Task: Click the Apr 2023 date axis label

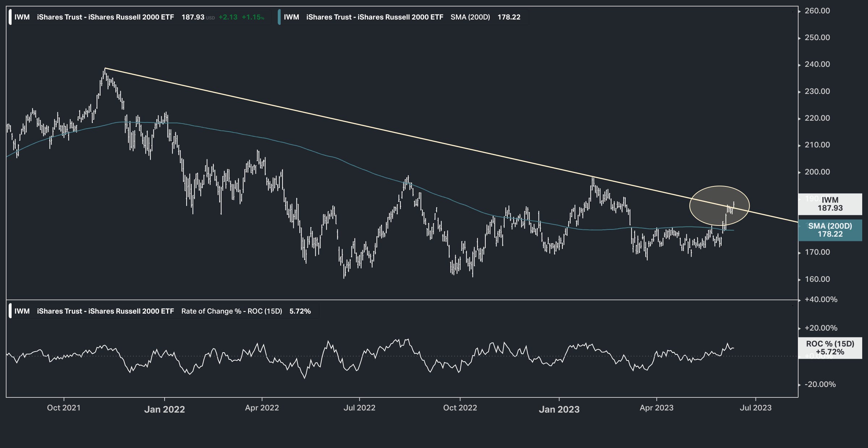Action: (x=656, y=408)
